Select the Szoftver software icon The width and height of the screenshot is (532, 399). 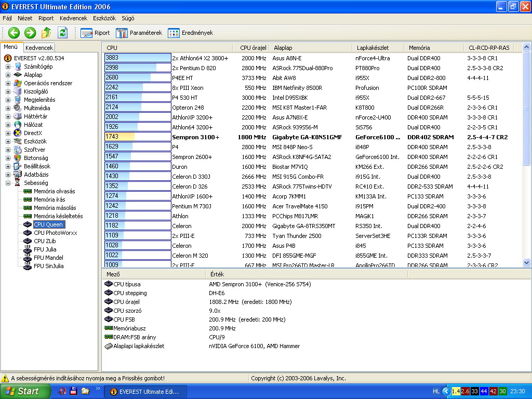[x=18, y=150]
